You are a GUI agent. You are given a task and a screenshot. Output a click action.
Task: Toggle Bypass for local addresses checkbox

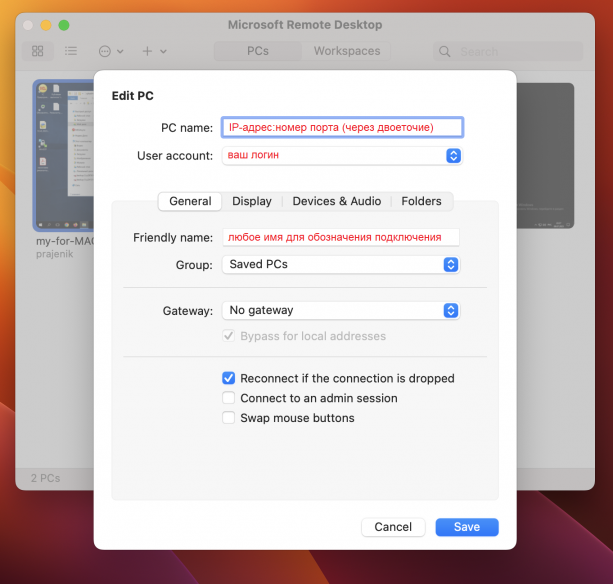tap(229, 336)
